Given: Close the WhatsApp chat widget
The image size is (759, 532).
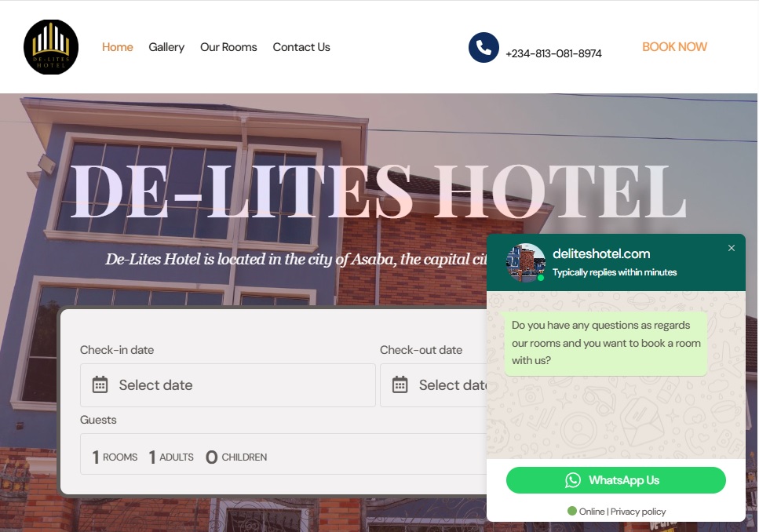Looking at the screenshot, I should point(732,248).
